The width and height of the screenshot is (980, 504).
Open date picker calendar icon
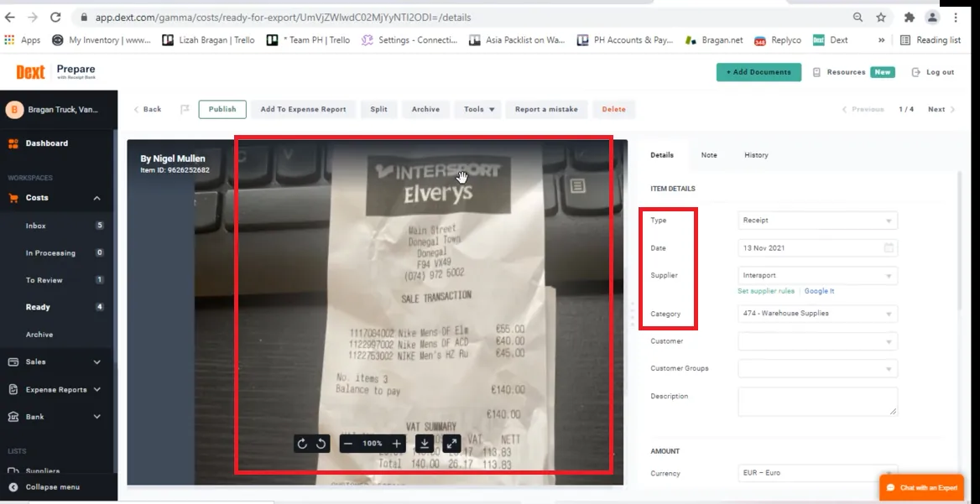(889, 248)
